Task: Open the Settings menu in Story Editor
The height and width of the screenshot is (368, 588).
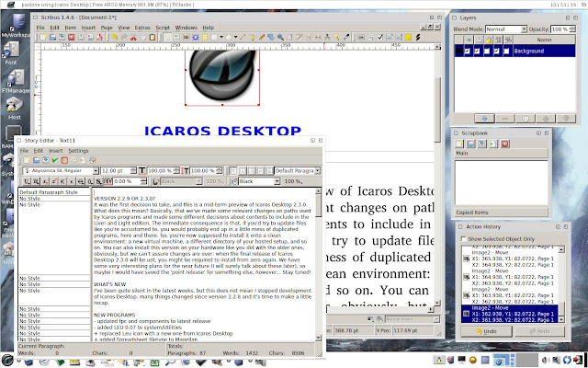Action: click(x=78, y=151)
